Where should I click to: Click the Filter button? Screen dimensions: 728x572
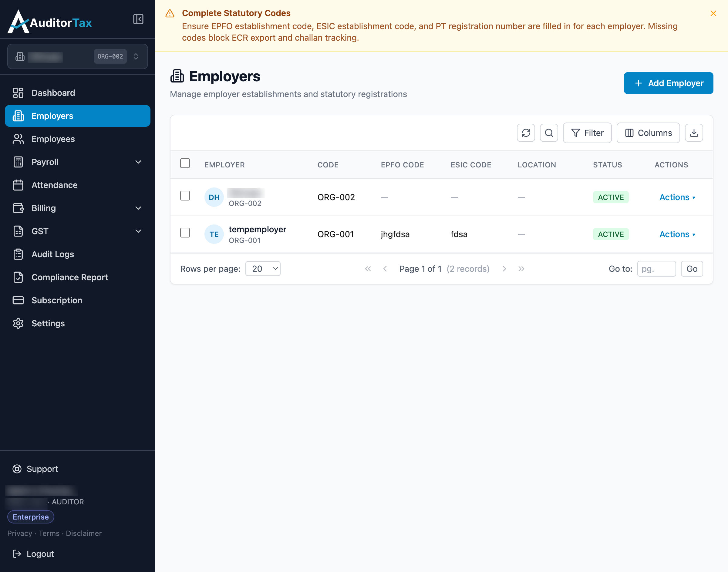point(587,133)
